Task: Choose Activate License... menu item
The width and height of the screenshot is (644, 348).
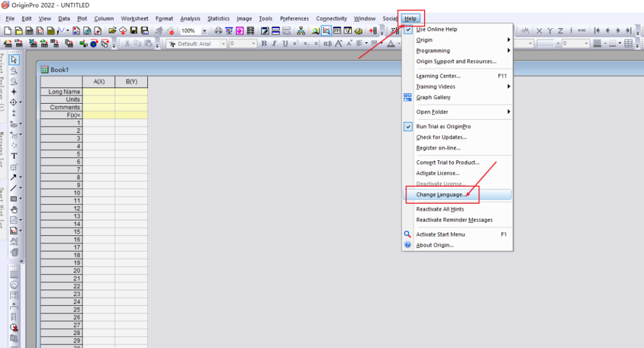Action: pos(457,173)
